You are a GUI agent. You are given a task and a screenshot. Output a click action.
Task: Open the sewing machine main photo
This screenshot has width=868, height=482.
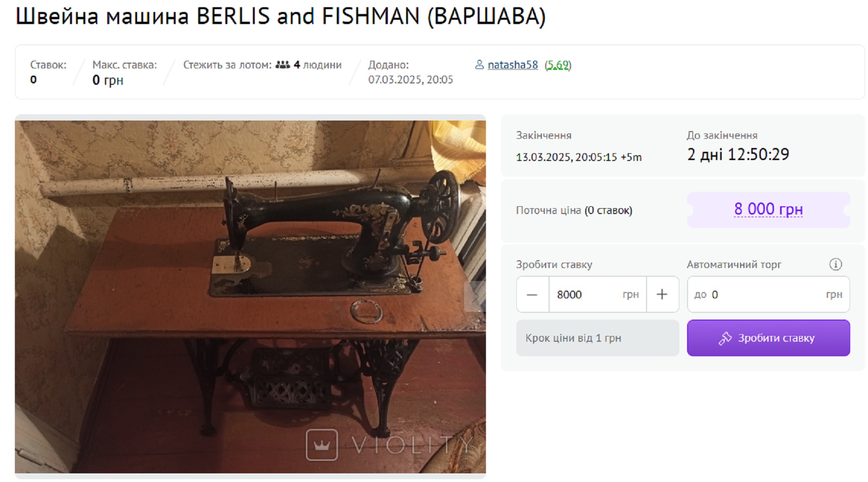(x=250, y=296)
